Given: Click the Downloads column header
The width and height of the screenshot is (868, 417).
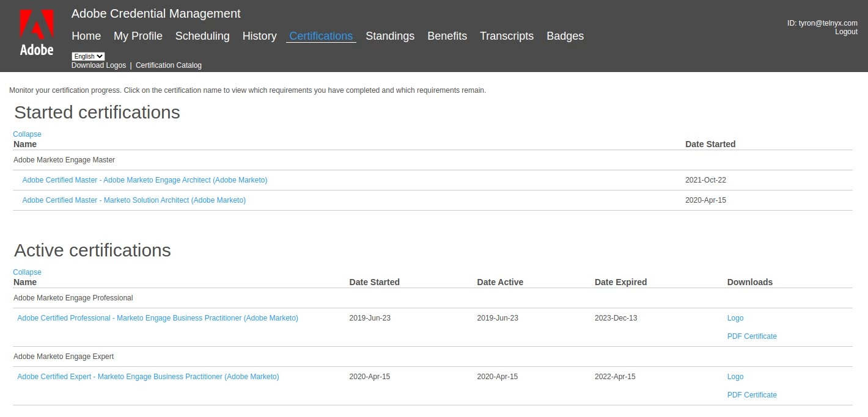Looking at the screenshot, I should coord(750,282).
